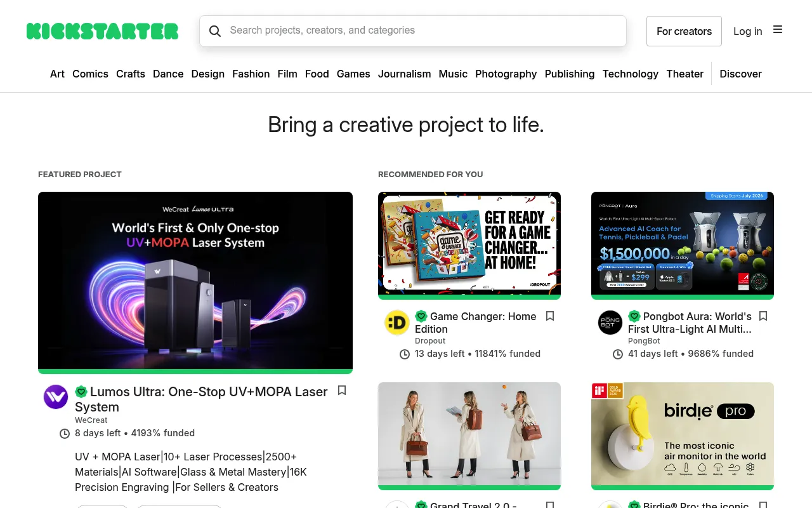The image size is (812, 508).
Task: Click clock icon beside 8 days left
Action: 65,434
